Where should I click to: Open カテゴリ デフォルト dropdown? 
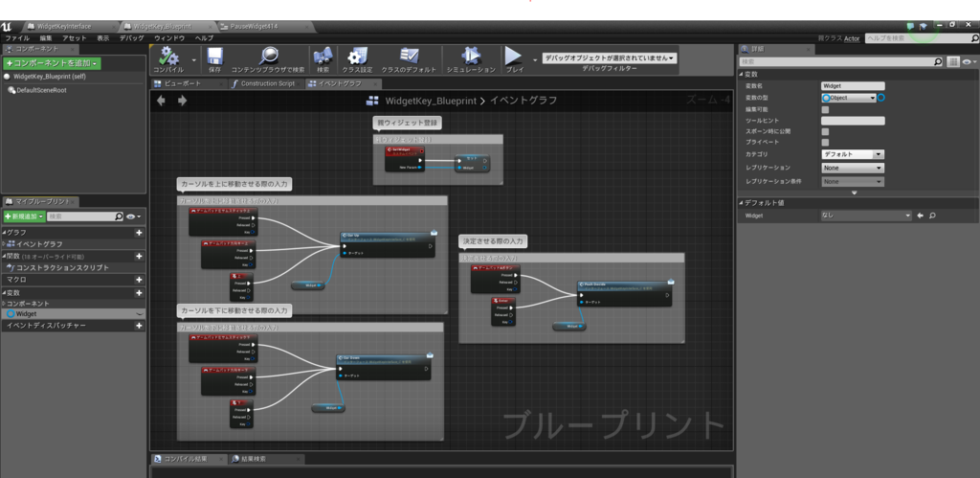853,154
